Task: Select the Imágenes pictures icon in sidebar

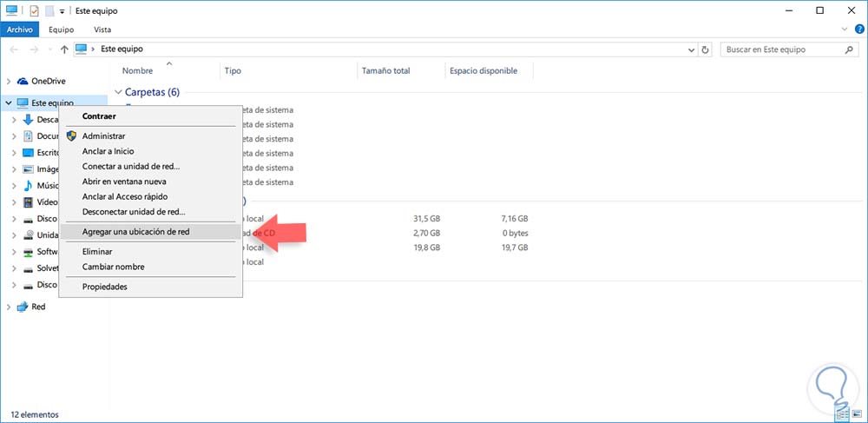Action: pyautogui.click(x=28, y=169)
